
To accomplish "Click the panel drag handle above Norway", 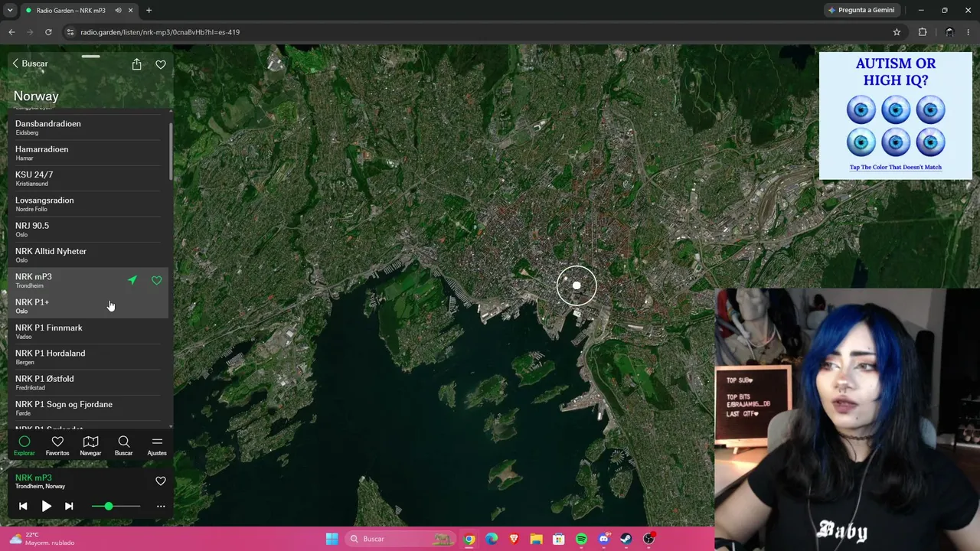I will [x=90, y=56].
